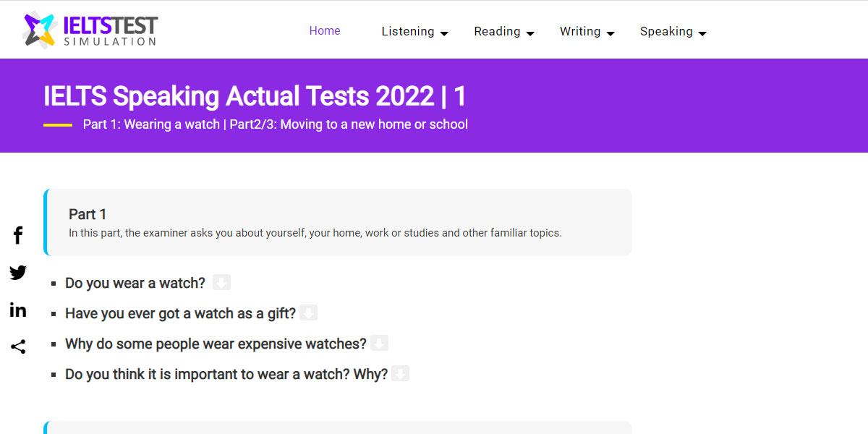Expand the Listening dropdown menu
Image resolution: width=868 pixels, height=434 pixels.
coord(414,32)
